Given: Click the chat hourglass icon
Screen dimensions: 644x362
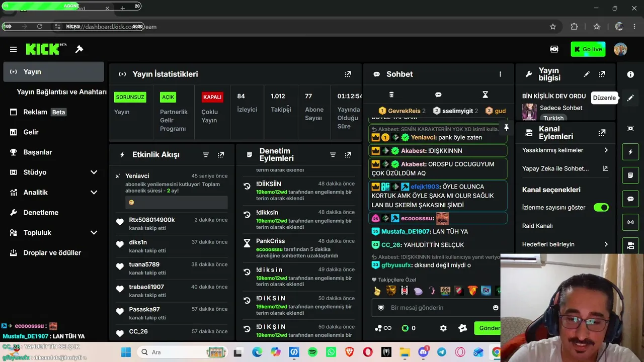Looking at the screenshot, I should (485, 95).
